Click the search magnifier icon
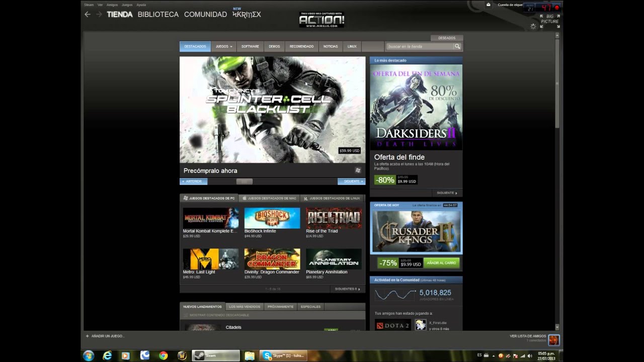Screen dimensions: 644x362 [x=457, y=46]
